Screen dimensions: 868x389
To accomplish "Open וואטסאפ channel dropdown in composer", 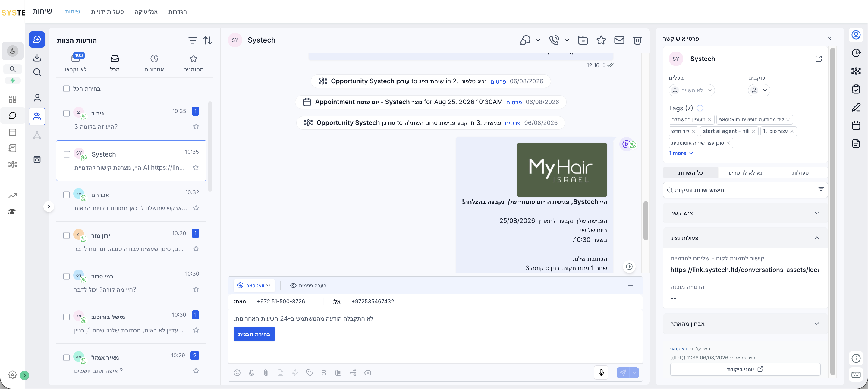I will click(254, 286).
